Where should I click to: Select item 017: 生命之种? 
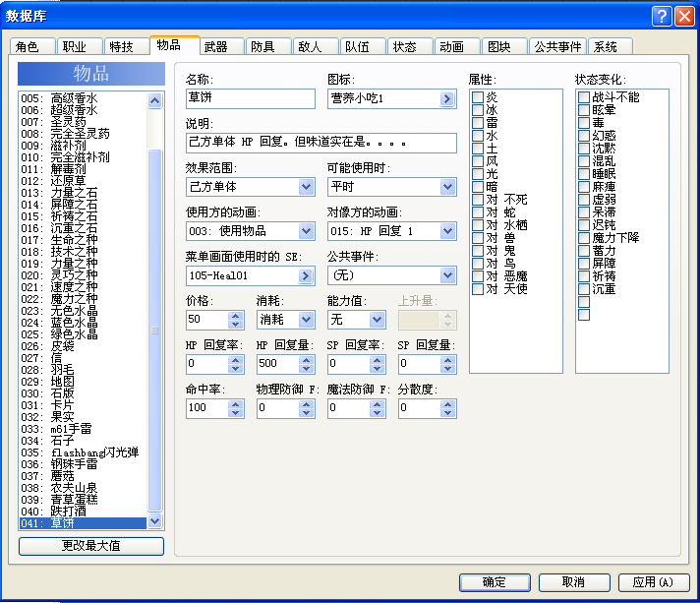pos(83,240)
